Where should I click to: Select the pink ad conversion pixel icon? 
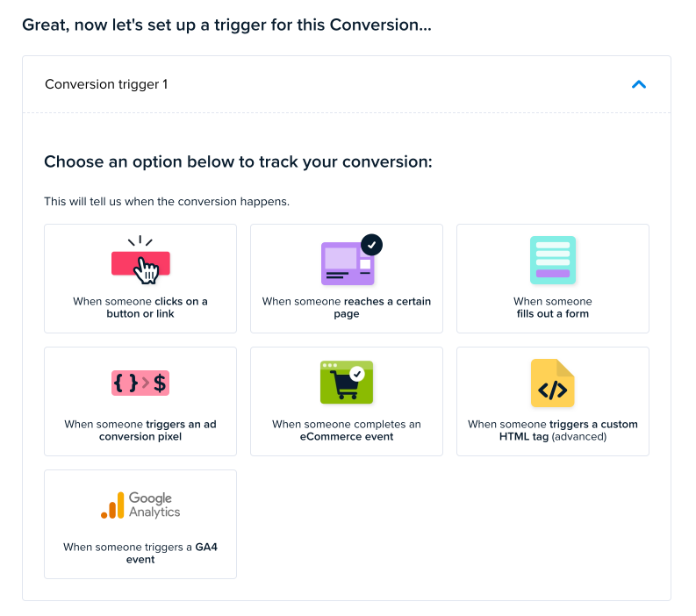[x=140, y=383]
